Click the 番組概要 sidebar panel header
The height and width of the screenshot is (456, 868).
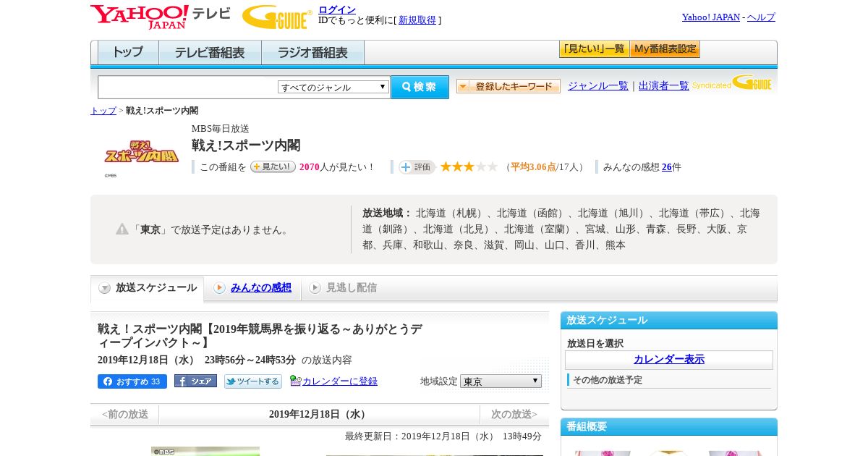pyautogui.click(x=669, y=427)
